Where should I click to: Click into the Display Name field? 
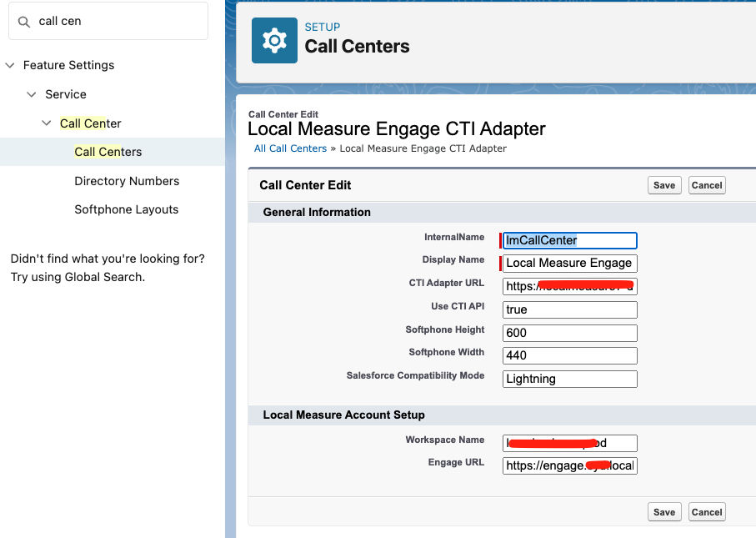570,264
